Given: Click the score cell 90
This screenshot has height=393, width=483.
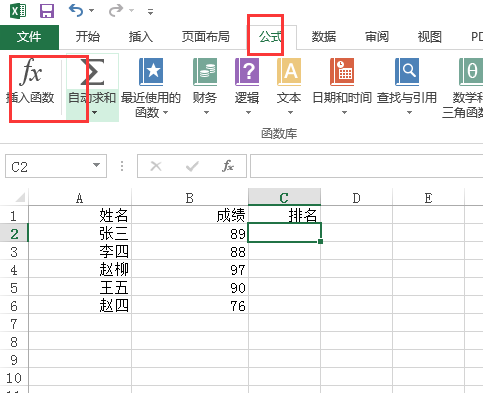Looking at the screenshot, I should click(190, 287).
